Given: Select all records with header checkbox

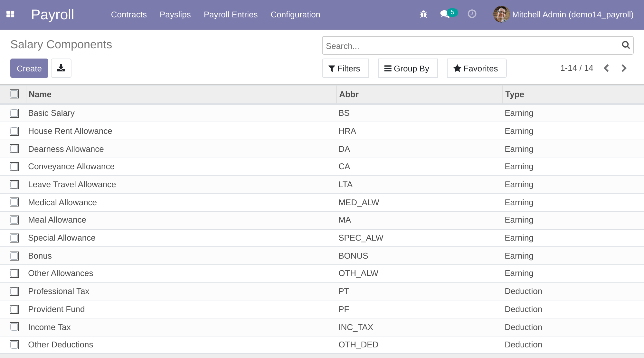Looking at the screenshot, I should [x=14, y=94].
